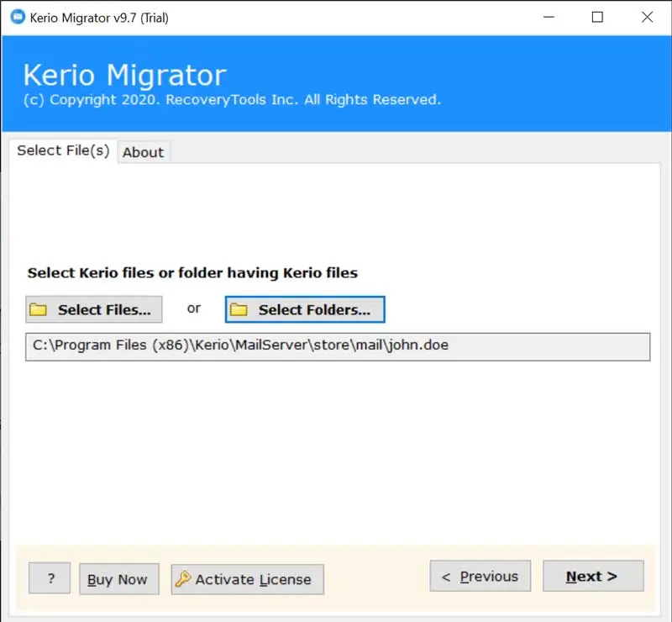
Task: Click the RecoveryTools copyright text
Action: coord(232,100)
